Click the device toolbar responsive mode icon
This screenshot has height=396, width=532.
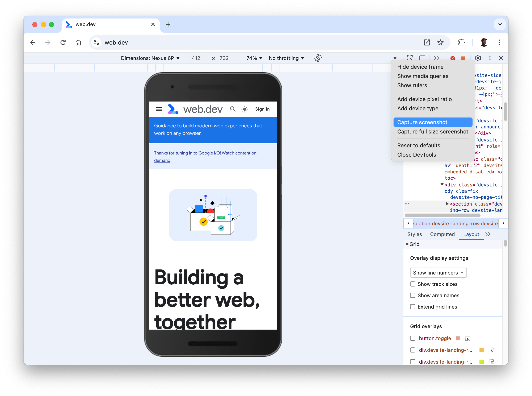(x=422, y=58)
